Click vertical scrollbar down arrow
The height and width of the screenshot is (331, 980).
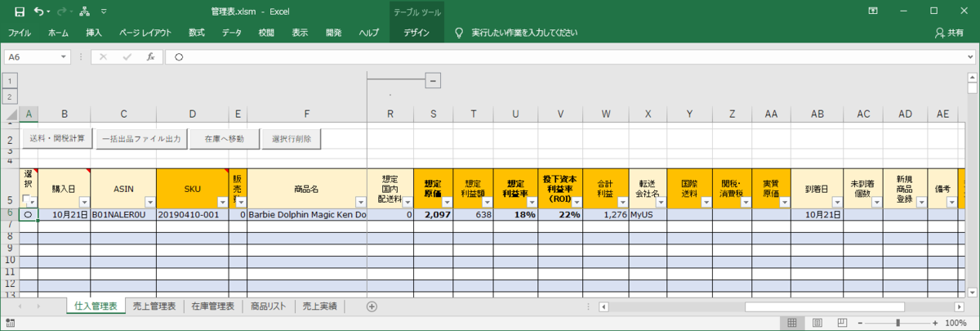(972, 291)
